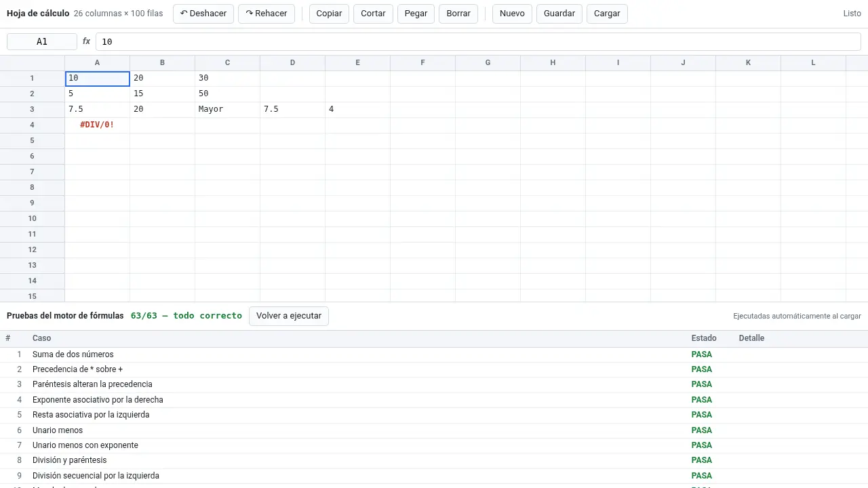Select column L header
This screenshot has width=868, height=488.
click(814, 63)
